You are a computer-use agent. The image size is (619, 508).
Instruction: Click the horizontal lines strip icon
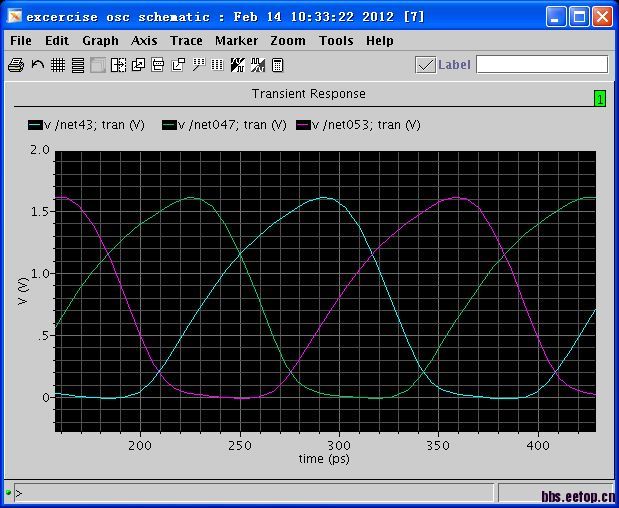tap(77, 65)
